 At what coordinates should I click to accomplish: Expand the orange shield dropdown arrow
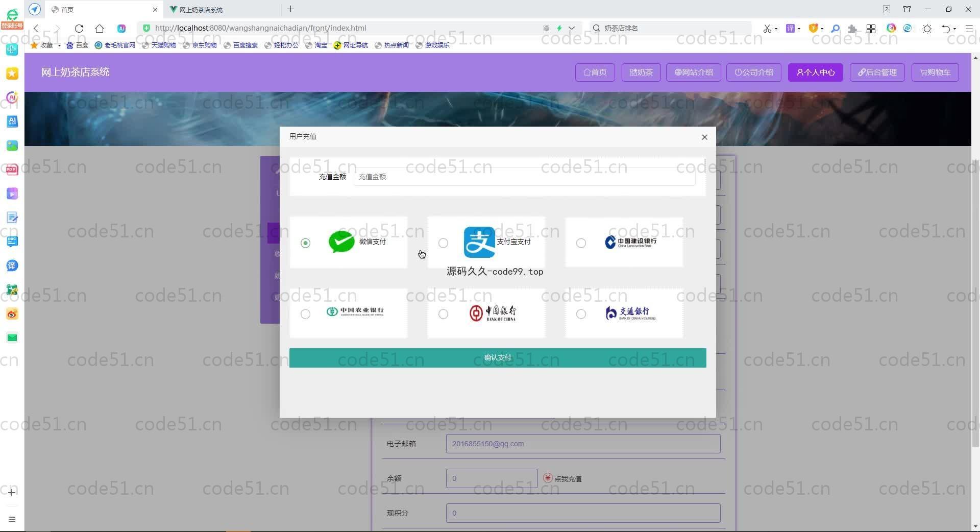(x=822, y=29)
